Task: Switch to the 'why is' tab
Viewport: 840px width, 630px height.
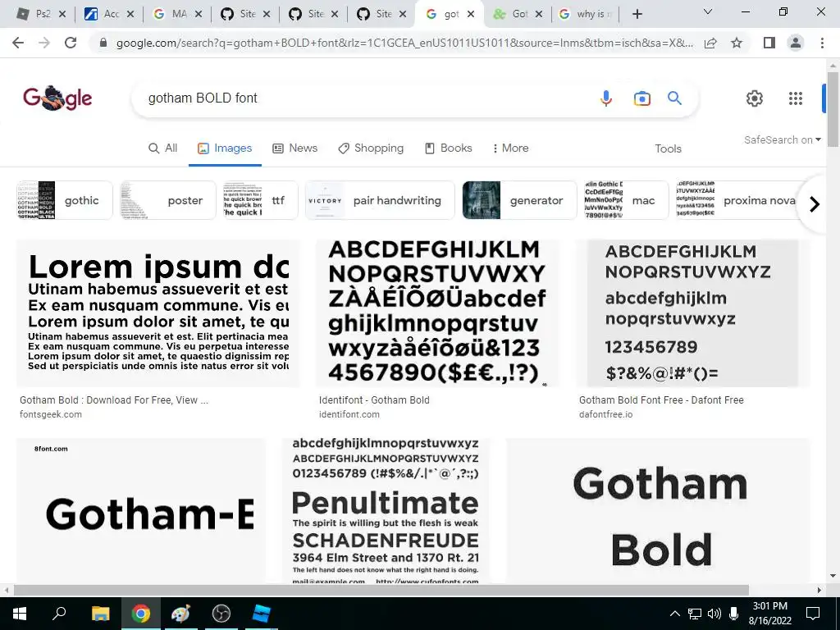Action: click(x=585, y=14)
